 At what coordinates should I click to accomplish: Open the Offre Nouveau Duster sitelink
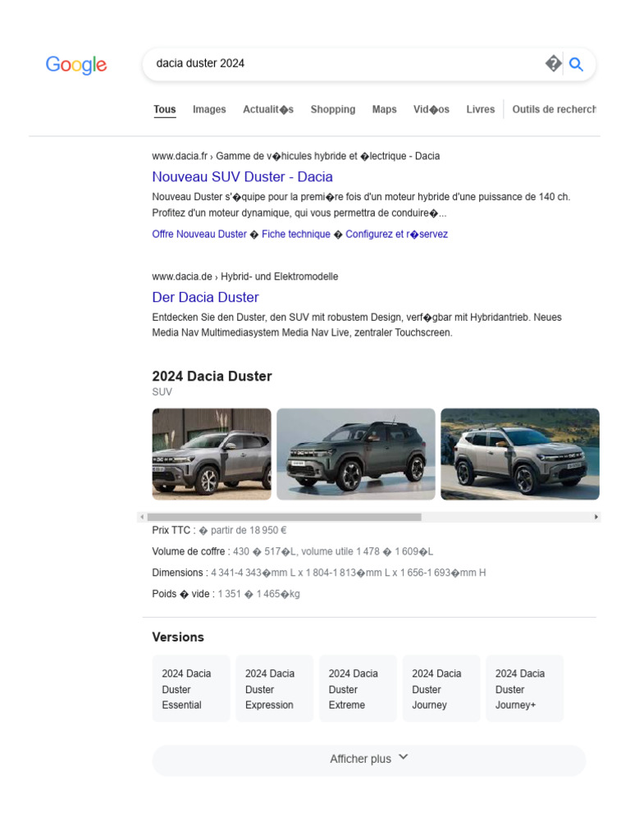pos(199,234)
